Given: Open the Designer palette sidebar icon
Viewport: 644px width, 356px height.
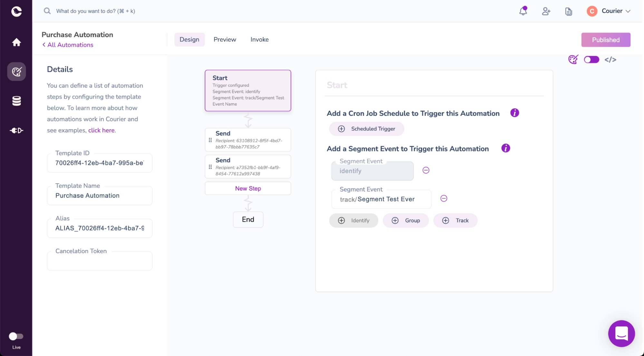Looking at the screenshot, I should click(x=16, y=72).
